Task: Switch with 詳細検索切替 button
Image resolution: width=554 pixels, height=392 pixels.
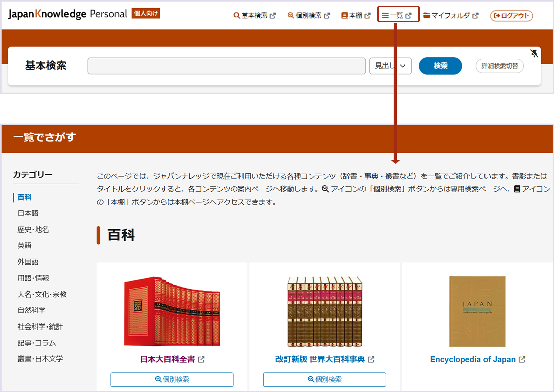Action: tap(500, 66)
